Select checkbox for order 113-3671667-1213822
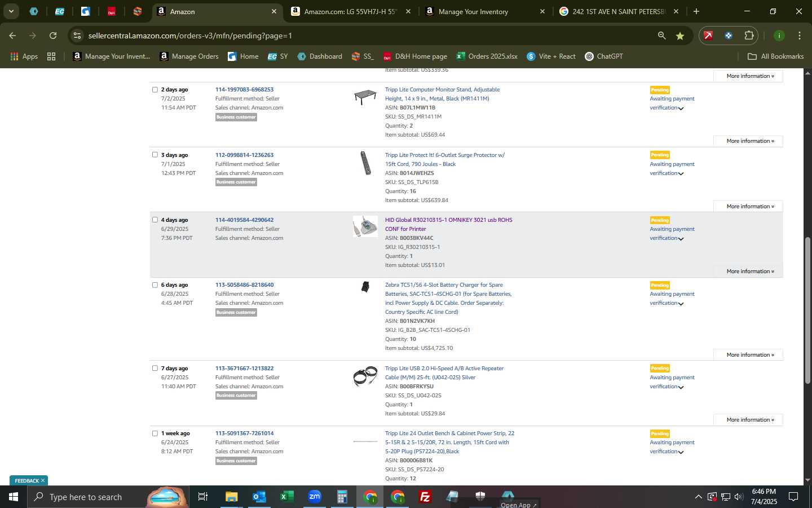 tap(155, 368)
